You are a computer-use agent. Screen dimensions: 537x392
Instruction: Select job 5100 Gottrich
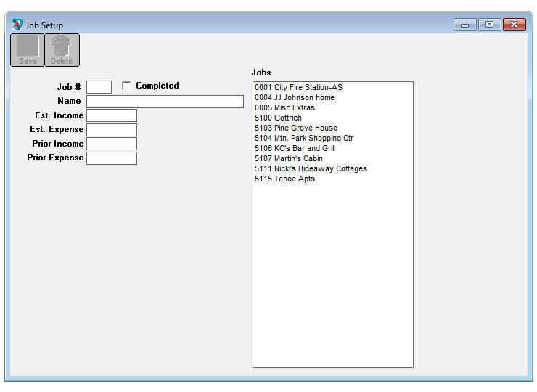click(x=278, y=118)
